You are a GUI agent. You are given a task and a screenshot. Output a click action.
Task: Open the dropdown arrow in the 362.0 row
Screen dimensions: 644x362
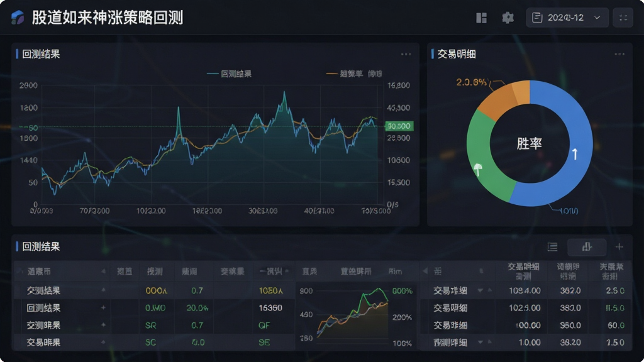click(x=480, y=290)
